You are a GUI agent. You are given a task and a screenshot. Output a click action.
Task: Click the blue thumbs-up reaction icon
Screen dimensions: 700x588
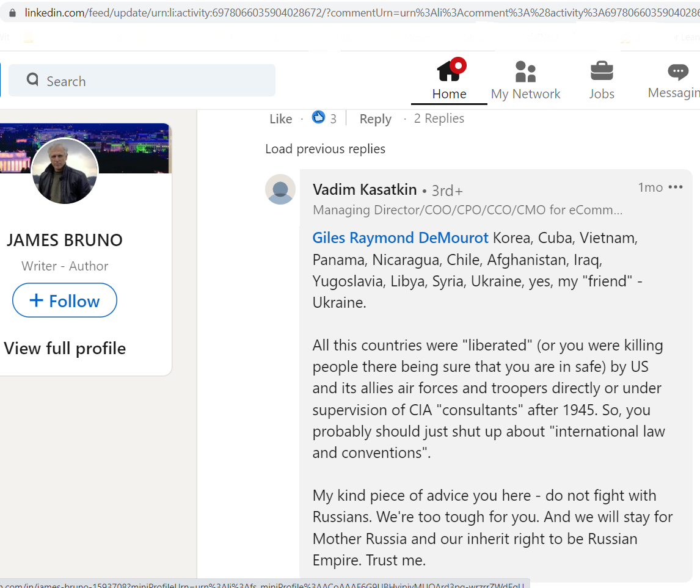318,117
